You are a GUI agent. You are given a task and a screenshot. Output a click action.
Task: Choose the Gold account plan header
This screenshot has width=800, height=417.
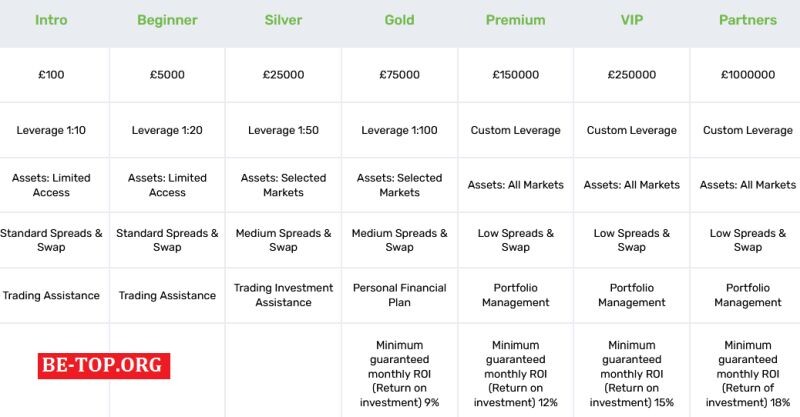[x=399, y=20]
